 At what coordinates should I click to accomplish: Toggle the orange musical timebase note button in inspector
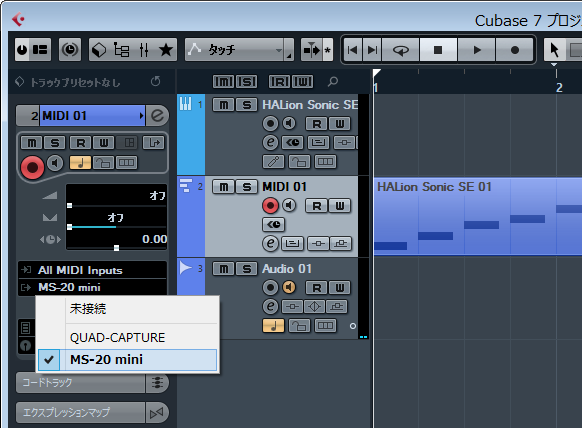[80, 163]
